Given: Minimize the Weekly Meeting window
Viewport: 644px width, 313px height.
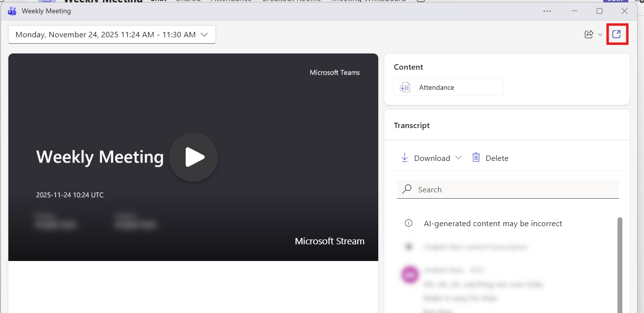Looking at the screenshot, I should (574, 11).
